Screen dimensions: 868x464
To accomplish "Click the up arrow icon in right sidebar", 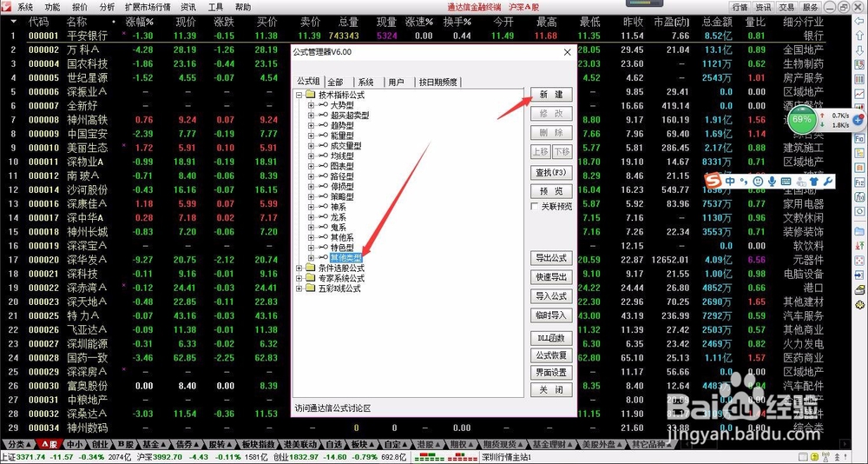I will [859, 36].
